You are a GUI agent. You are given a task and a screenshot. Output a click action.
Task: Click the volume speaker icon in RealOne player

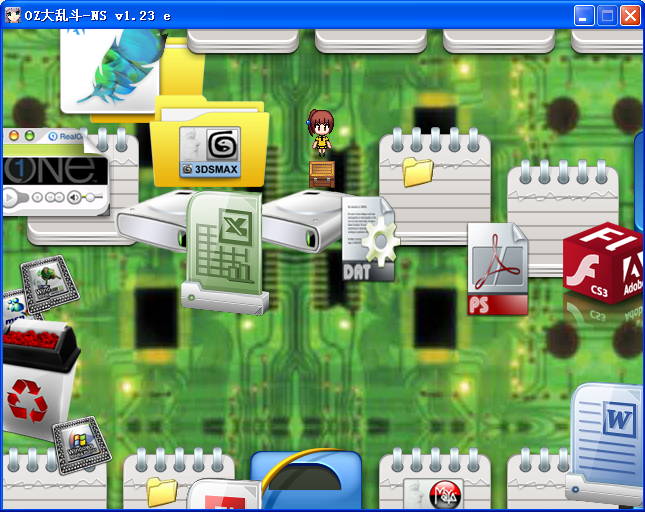tap(74, 197)
